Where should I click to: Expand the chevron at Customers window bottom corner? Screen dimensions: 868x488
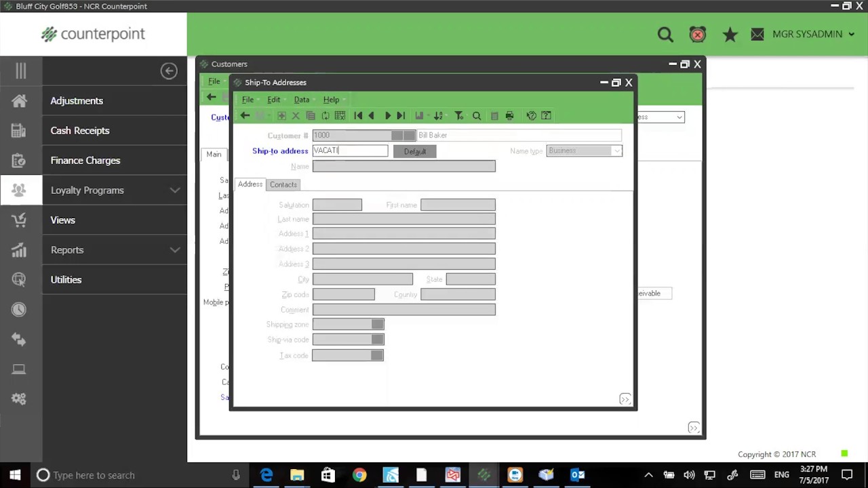tap(694, 428)
